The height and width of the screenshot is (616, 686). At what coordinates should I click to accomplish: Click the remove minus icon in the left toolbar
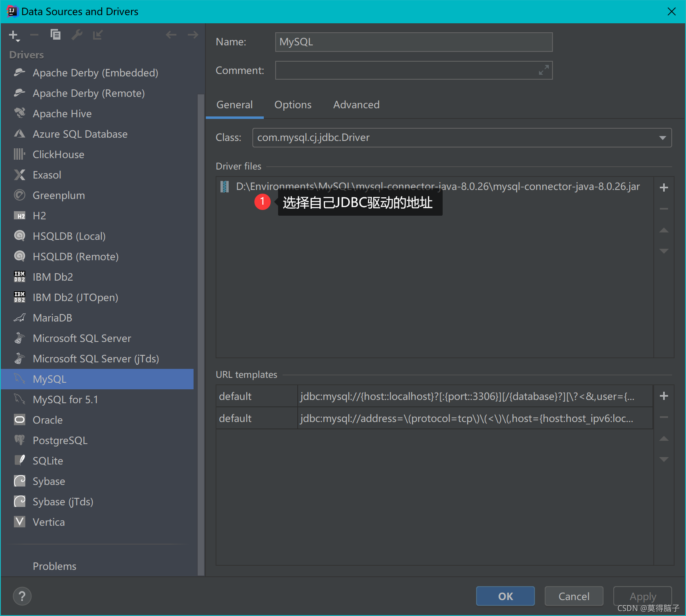34,35
